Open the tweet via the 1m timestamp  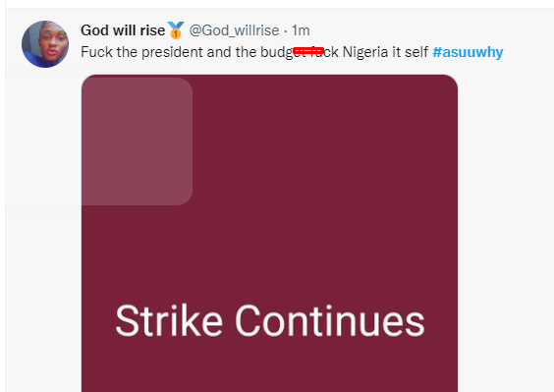pyautogui.click(x=301, y=30)
